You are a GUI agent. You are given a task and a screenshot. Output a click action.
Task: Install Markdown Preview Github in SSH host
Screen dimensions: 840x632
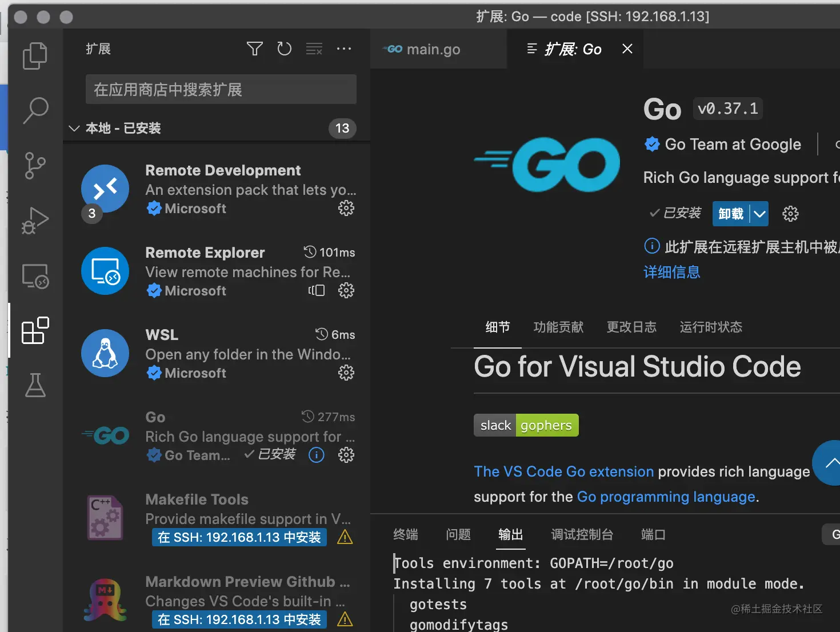(x=239, y=619)
